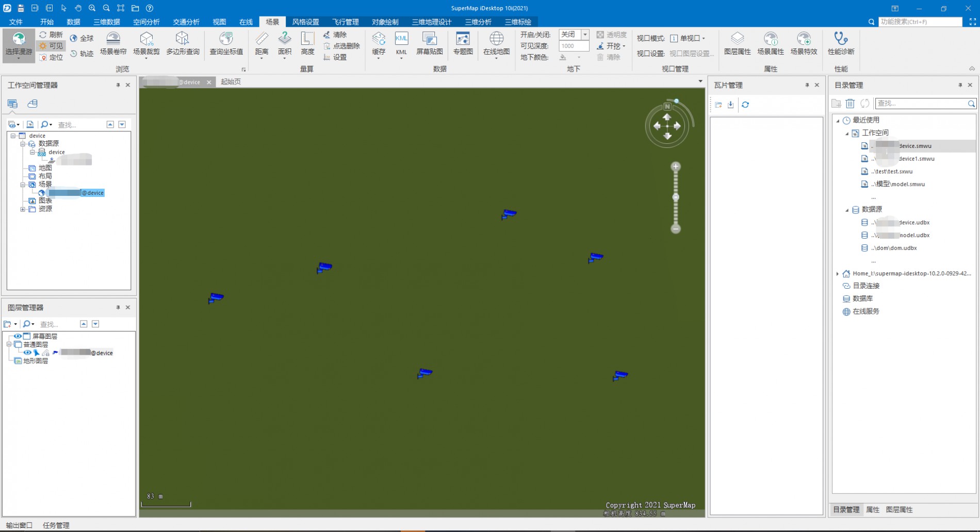Open 任务管理 at the bottom bar
The height and width of the screenshot is (532, 980).
(x=56, y=525)
